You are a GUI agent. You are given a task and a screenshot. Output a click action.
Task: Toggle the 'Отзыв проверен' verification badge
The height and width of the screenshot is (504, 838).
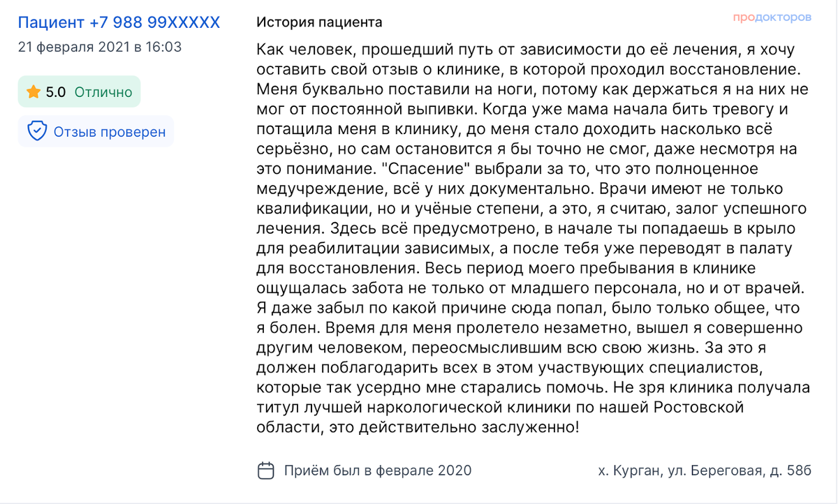94,131
